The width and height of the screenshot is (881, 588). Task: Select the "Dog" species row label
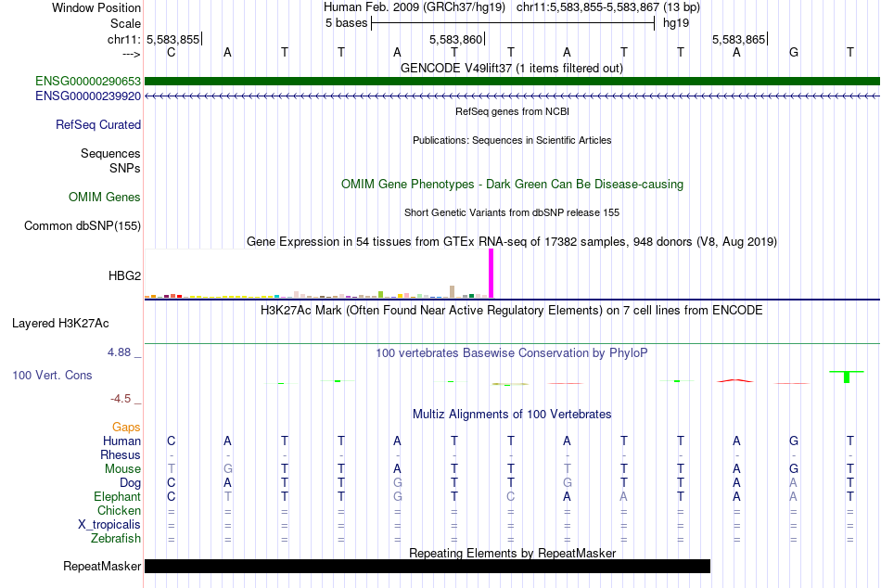click(130, 483)
